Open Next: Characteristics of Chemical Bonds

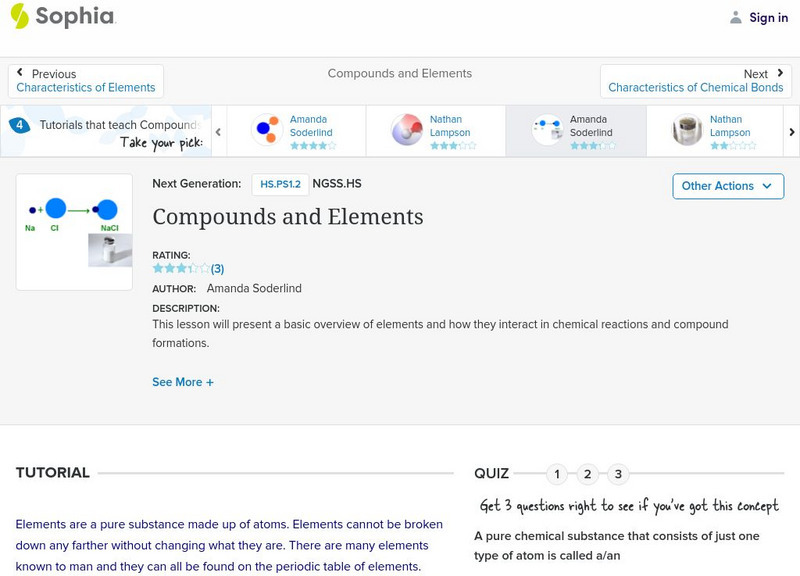point(696,81)
